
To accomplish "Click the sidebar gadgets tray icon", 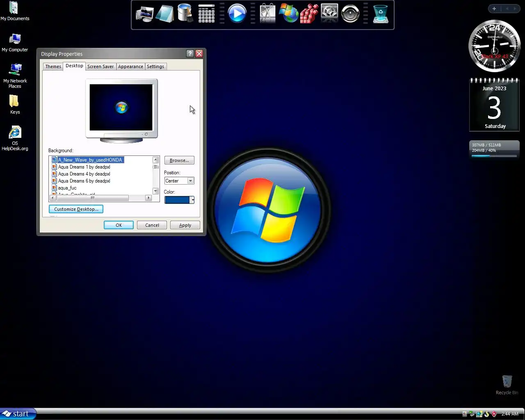I will click(479, 414).
